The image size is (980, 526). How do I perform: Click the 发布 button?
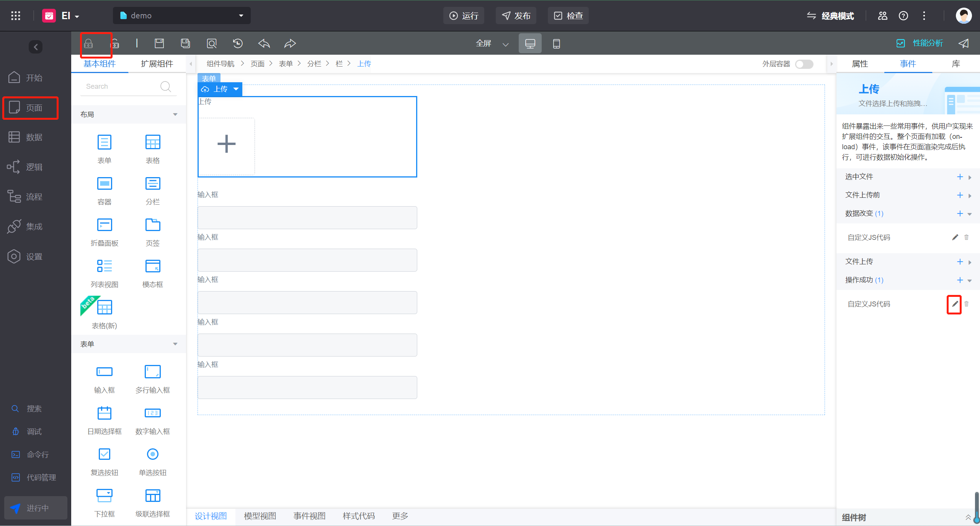[x=516, y=16]
